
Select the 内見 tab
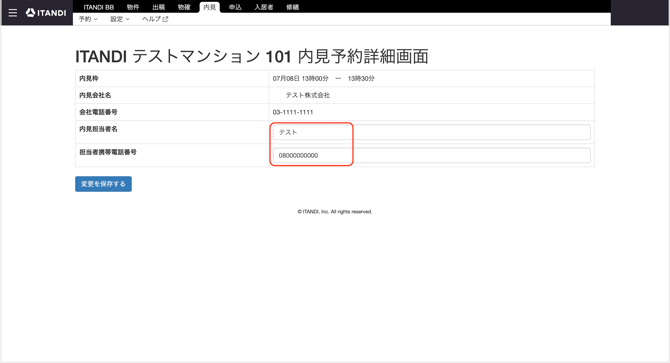(x=210, y=7)
